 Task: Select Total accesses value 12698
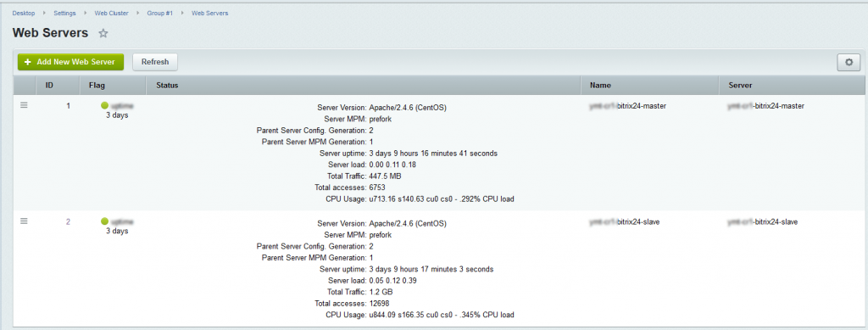[x=379, y=304]
